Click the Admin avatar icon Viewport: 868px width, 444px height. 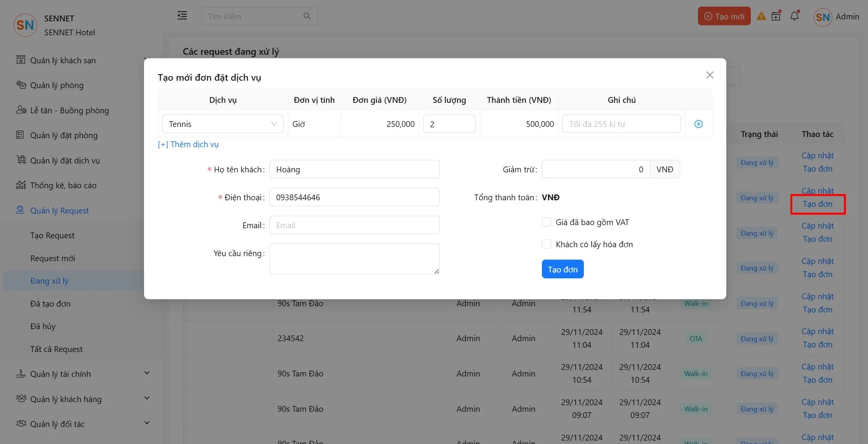point(823,17)
